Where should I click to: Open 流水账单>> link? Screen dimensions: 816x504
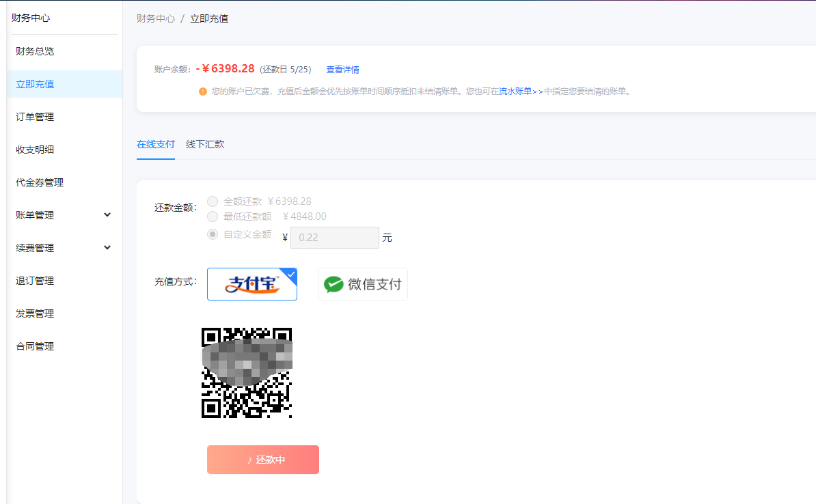tap(521, 91)
